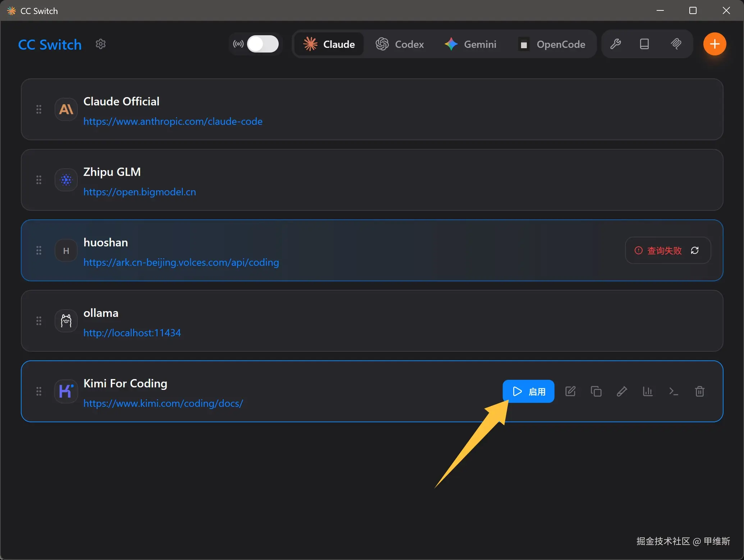744x560 pixels.
Task: Enable the Kimi For Coding provider
Action: pos(528,391)
